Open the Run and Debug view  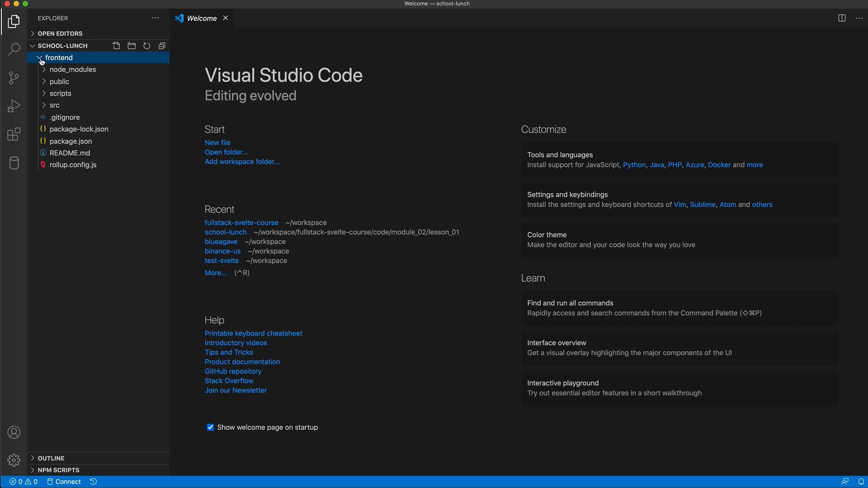tap(14, 106)
